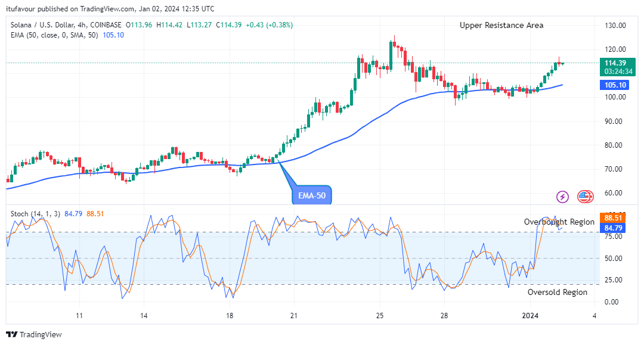Click the 0.00 stochastic axis label
The image size is (644, 345).
(612, 302)
